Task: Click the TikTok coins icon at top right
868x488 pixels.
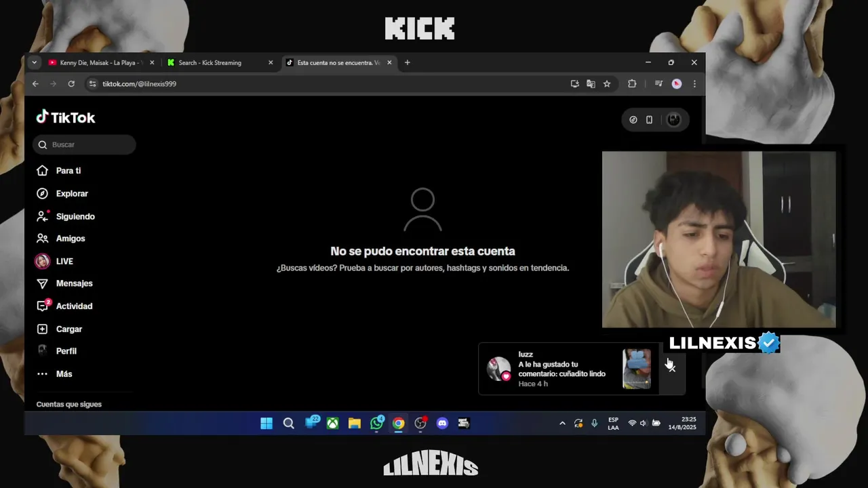Action: [633, 120]
